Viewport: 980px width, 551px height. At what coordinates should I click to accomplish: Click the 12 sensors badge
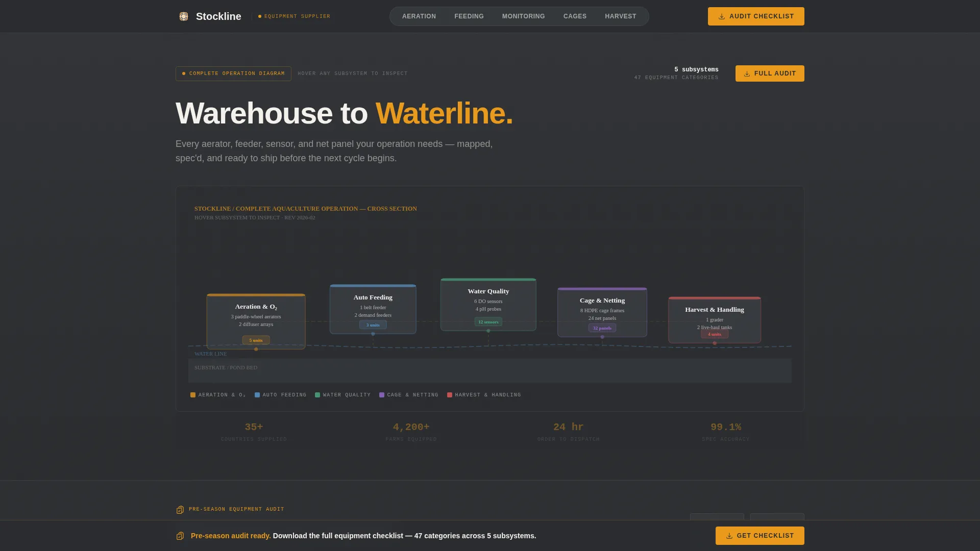[x=488, y=322]
